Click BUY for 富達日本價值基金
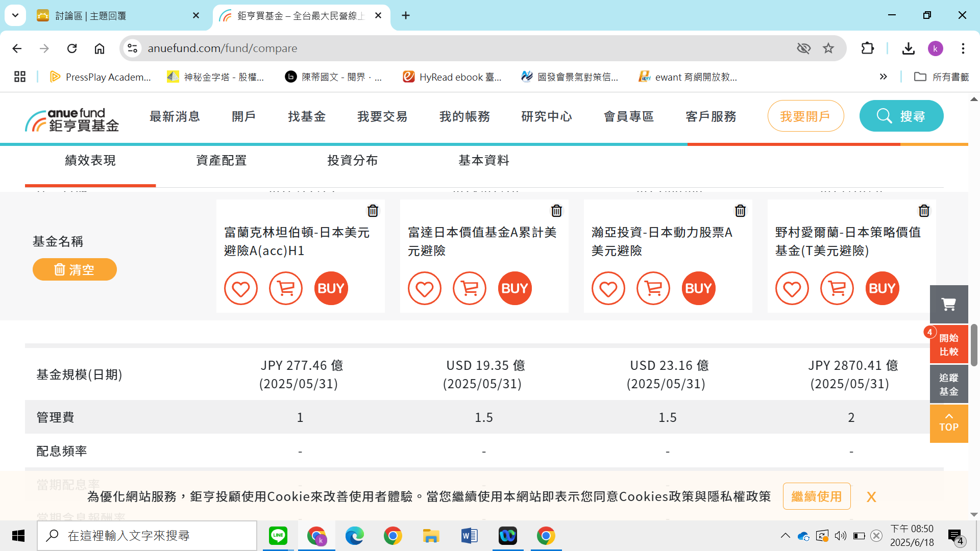The image size is (980, 551). point(514,288)
